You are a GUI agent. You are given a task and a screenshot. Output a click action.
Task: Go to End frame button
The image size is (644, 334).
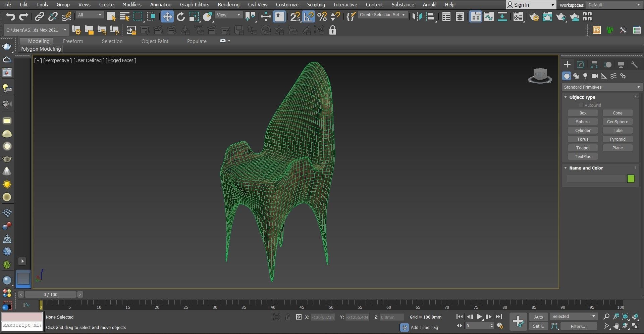[x=499, y=317]
